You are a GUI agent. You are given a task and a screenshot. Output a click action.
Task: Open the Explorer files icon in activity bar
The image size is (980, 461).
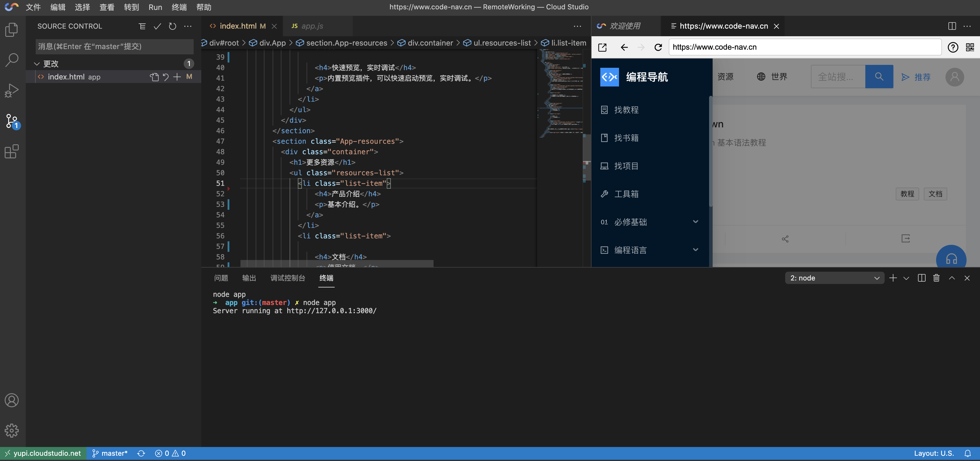[12, 30]
